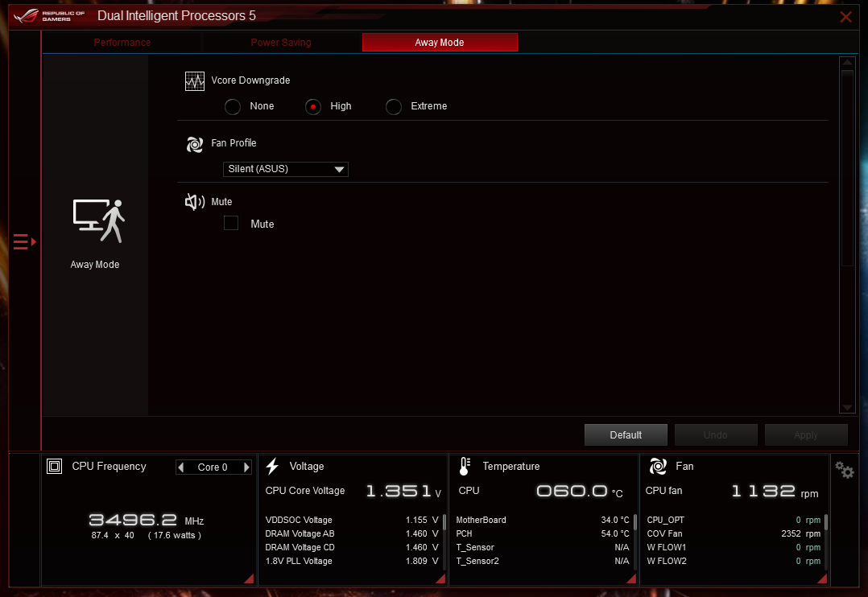Expand the Temperature panel with its red corner triangle

(631, 578)
